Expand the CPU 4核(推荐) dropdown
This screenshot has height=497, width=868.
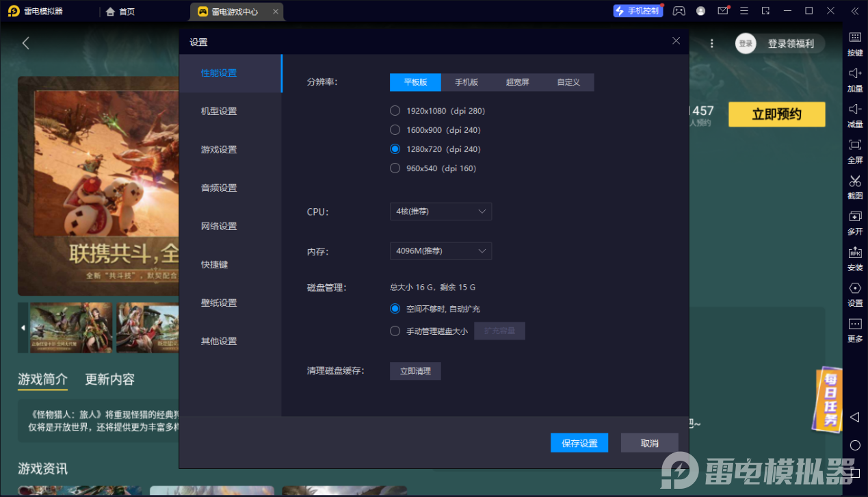pos(440,212)
